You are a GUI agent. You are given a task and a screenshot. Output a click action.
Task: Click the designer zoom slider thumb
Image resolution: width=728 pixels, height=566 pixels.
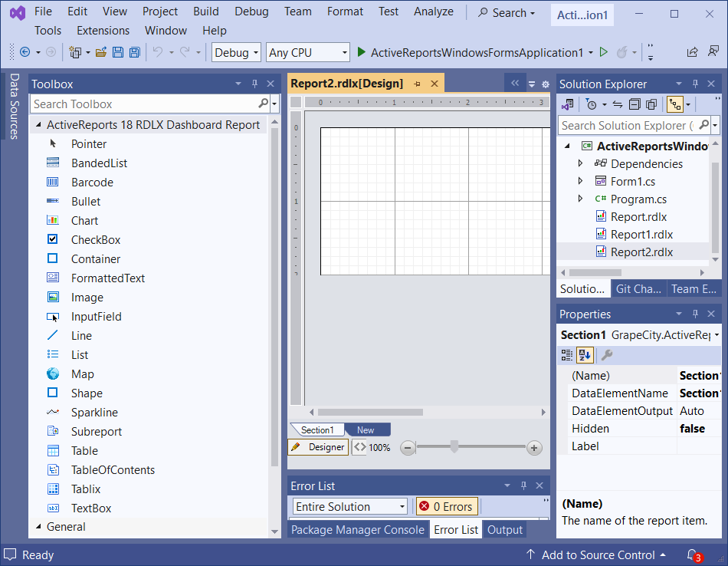[454, 446]
